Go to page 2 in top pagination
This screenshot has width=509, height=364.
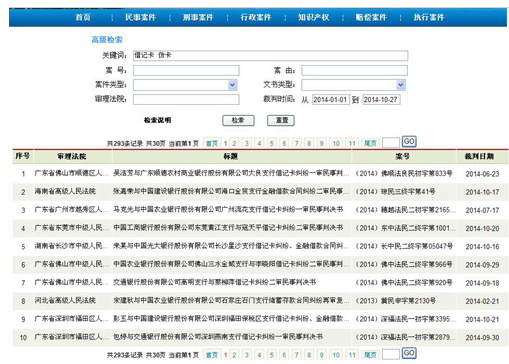point(234,143)
